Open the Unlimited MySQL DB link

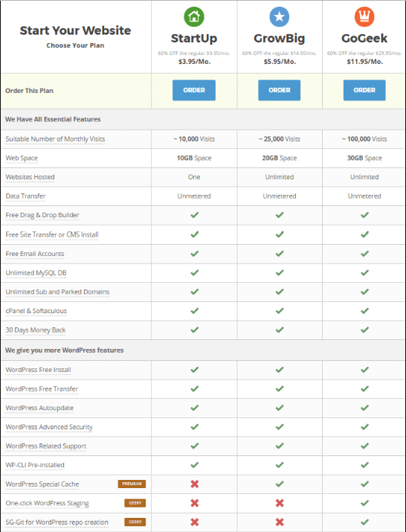[x=36, y=273]
